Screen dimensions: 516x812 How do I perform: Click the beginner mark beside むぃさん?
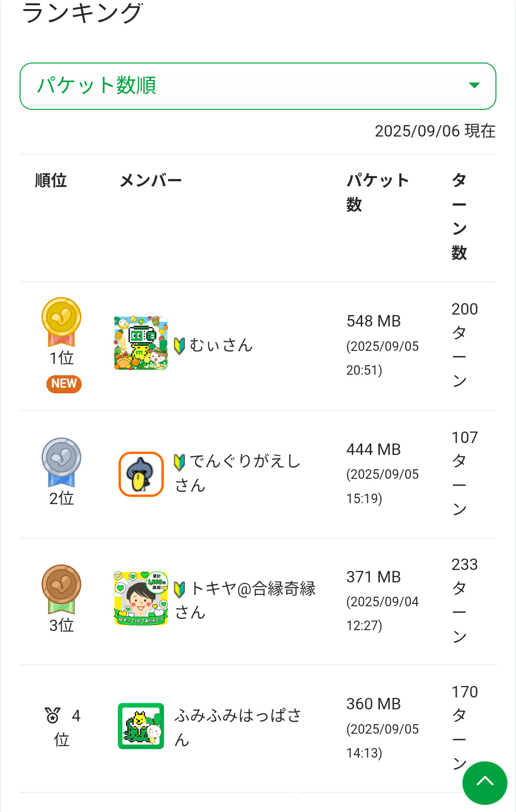coord(180,346)
